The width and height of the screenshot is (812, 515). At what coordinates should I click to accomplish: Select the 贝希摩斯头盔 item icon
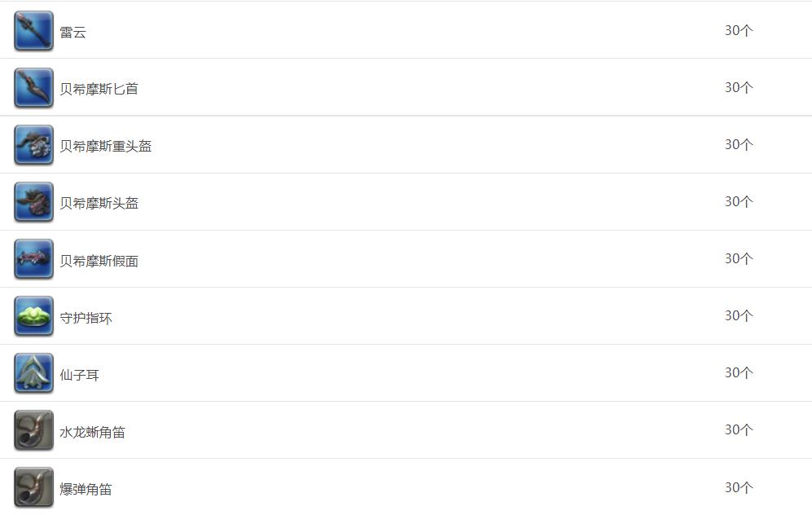pos(33,202)
